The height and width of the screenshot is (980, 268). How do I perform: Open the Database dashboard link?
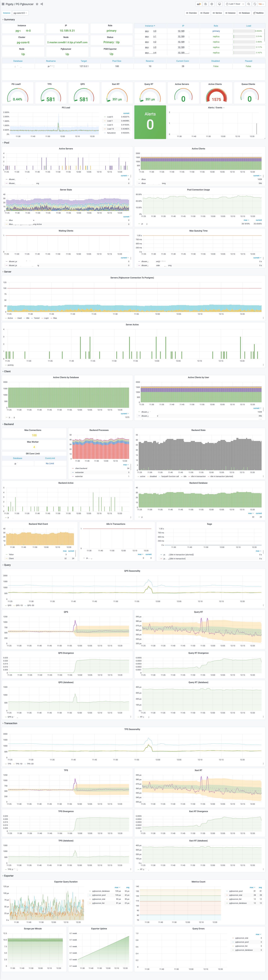(244, 13)
